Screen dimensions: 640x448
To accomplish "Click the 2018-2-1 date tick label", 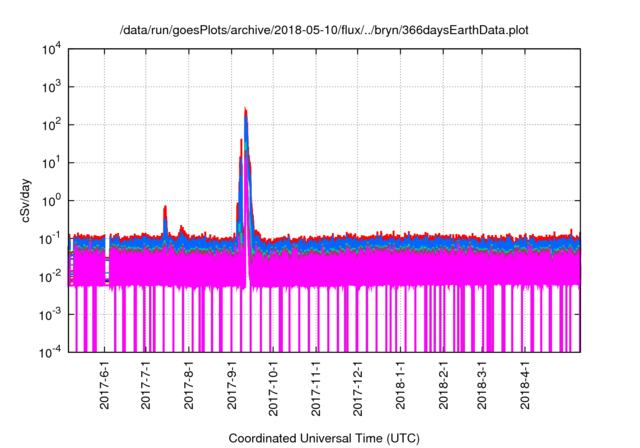I will click(443, 385).
